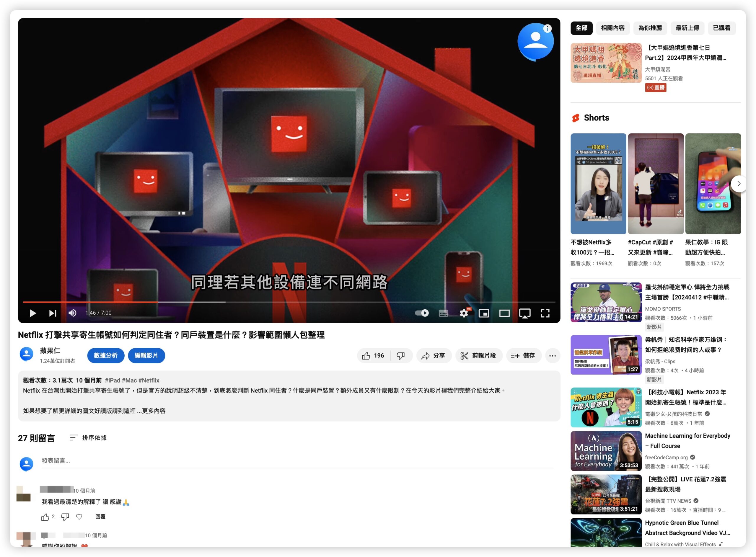Image resolution: width=756 pixels, height=557 pixels.
Task: Mute the video volume speaker icon
Action: (72, 313)
